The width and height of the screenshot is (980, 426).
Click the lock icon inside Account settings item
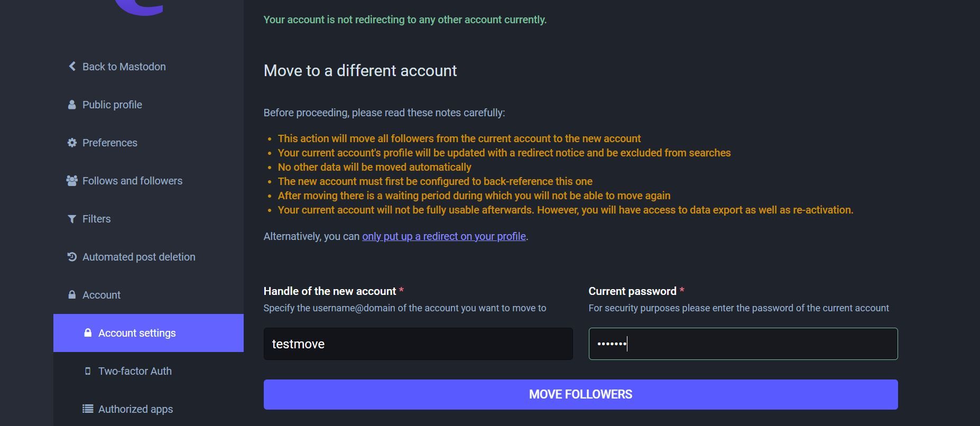pos(88,332)
